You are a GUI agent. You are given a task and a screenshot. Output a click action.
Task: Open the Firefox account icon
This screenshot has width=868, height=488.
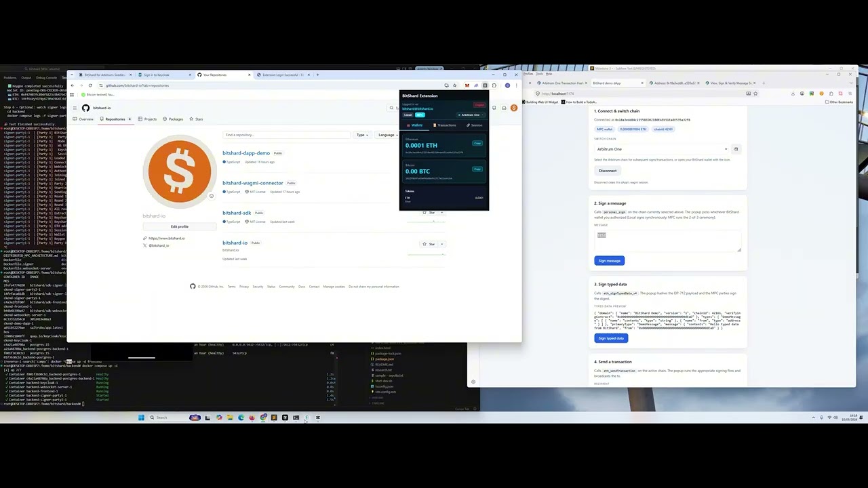pyautogui.click(x=802, y=94)
